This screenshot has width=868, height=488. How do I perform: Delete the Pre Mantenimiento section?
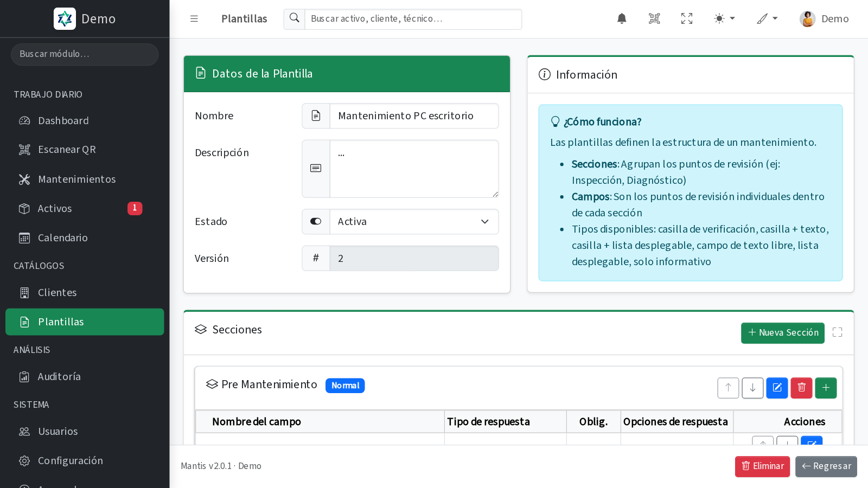click(801, 388)
